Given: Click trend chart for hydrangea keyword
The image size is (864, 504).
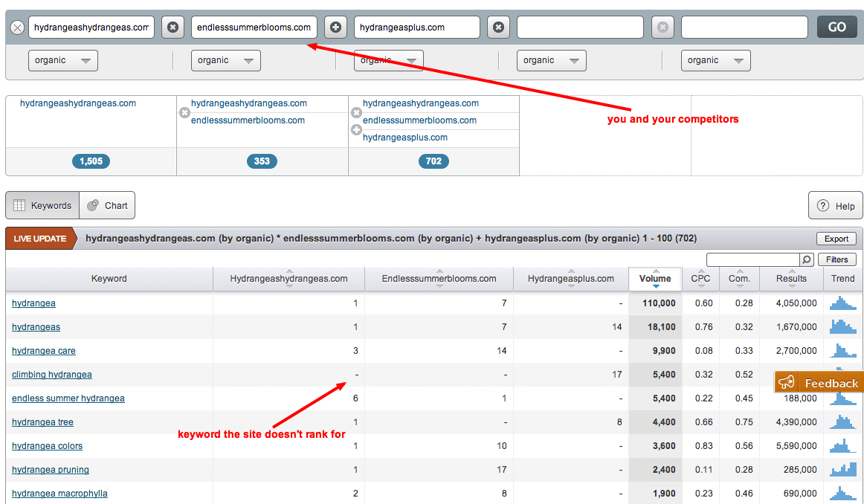Looking at the screenshot, I should 843,303.
